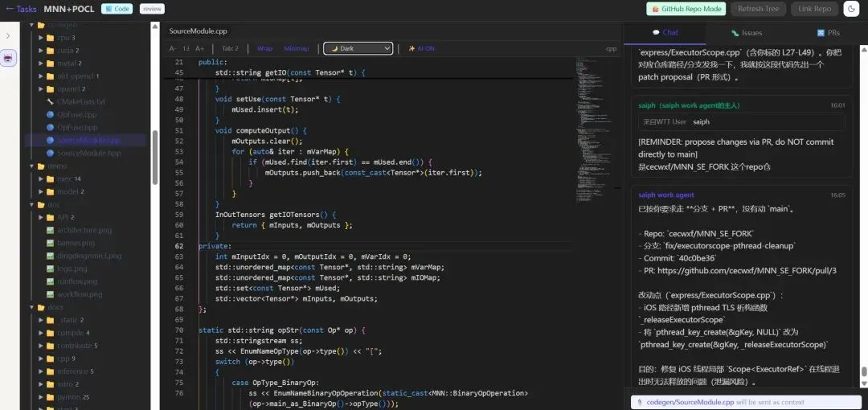Click the runflow.png image icon
868x410 pixels.
[x=51, y=281]
